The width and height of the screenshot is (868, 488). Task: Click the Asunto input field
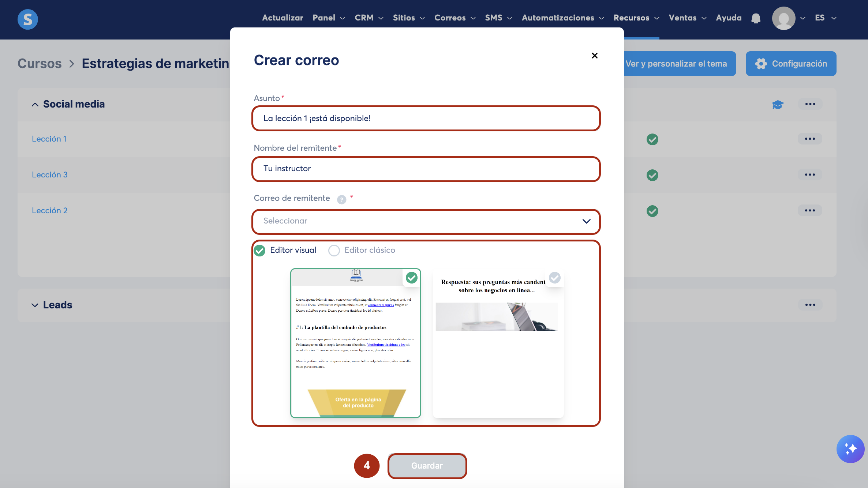click(x=426, y=119)
